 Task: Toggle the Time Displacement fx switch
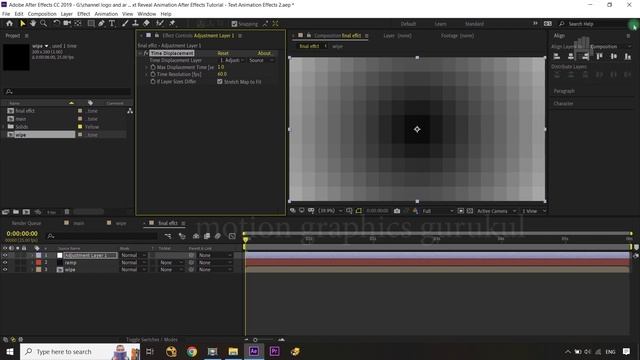point(146,53)
